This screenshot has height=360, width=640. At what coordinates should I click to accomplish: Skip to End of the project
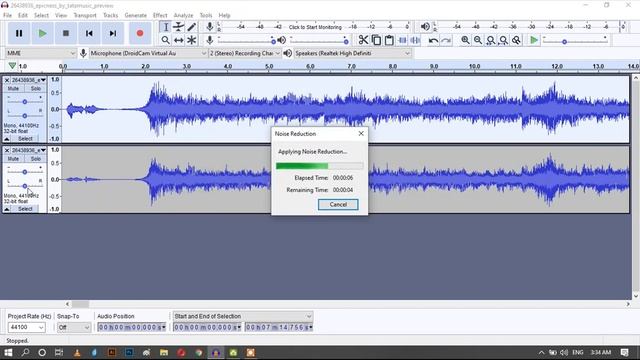click(113, 33)
